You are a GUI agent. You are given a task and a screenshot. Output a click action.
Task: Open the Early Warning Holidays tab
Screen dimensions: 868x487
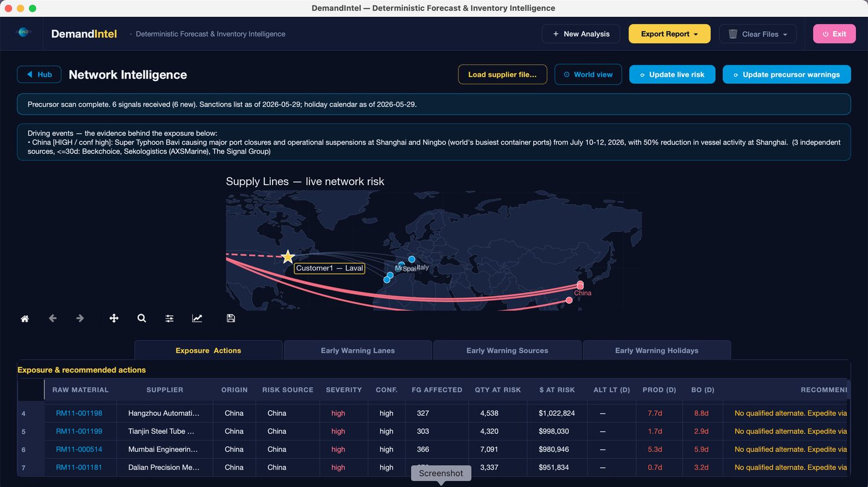tap(657, 351)
